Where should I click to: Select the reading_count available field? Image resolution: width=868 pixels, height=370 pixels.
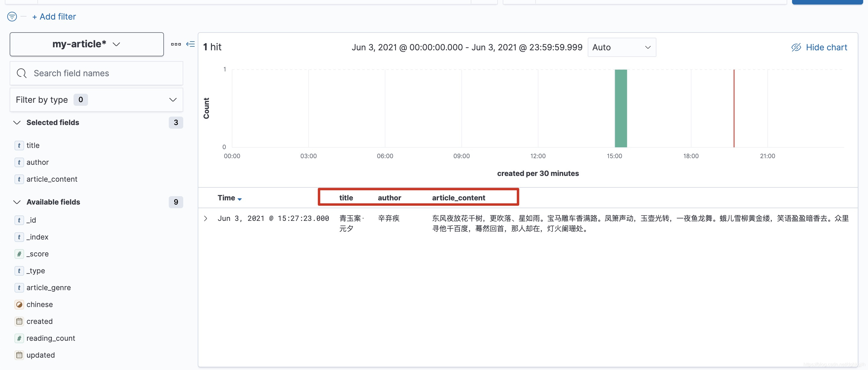(51, 338)
